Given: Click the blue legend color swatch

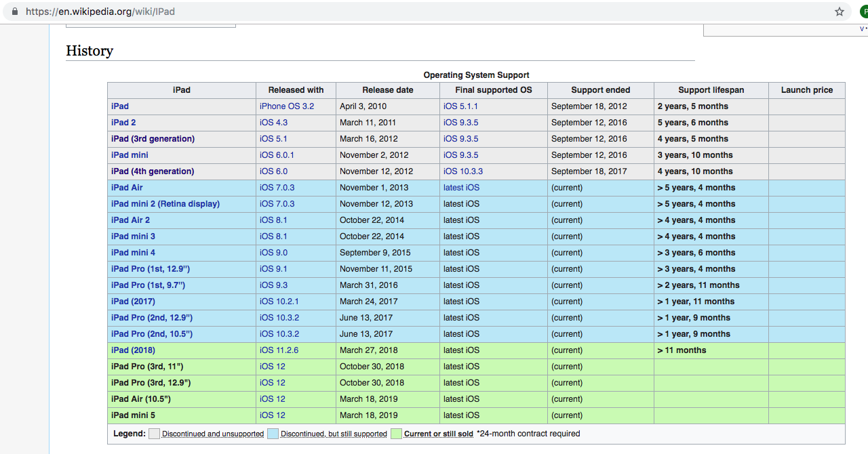Looking at the screenshot, I should [x=273, y=434].
